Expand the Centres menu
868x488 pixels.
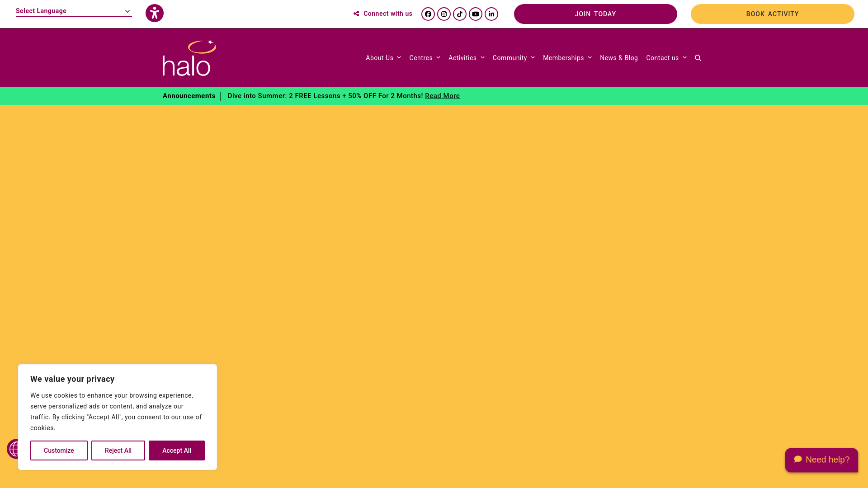tap(425, 58)
